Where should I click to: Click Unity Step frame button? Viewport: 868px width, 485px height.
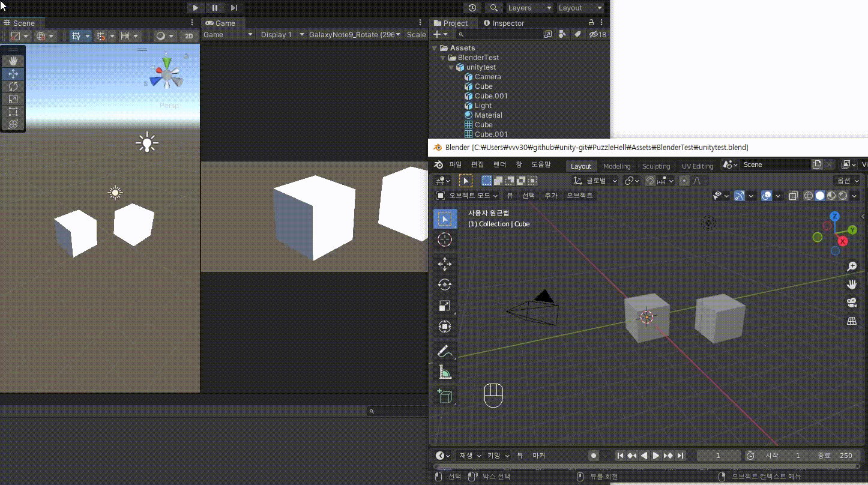pyautogui.click(x=234, y=8)
